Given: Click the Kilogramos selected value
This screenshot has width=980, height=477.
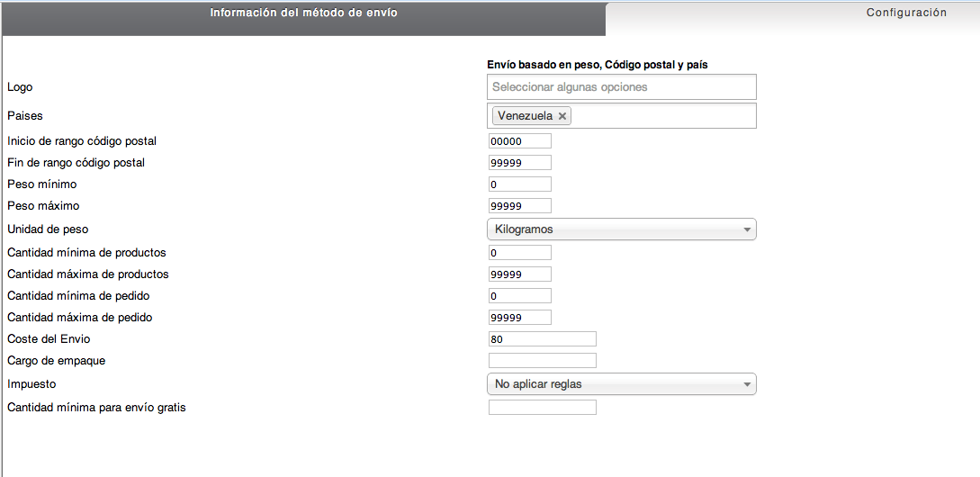Looking at the screenshot, I should tap(524, 229).
